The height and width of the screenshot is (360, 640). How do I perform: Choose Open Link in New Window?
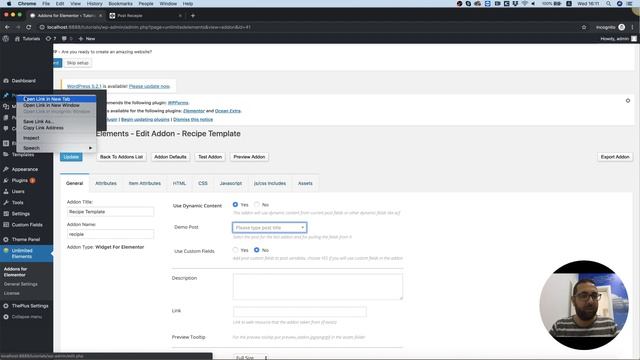pos(56,105)
